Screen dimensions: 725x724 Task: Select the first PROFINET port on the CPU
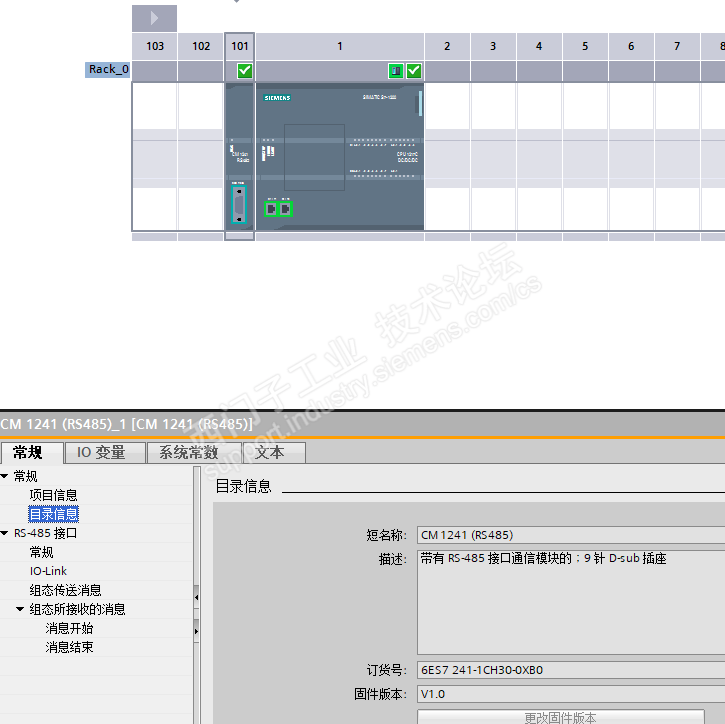271,209
